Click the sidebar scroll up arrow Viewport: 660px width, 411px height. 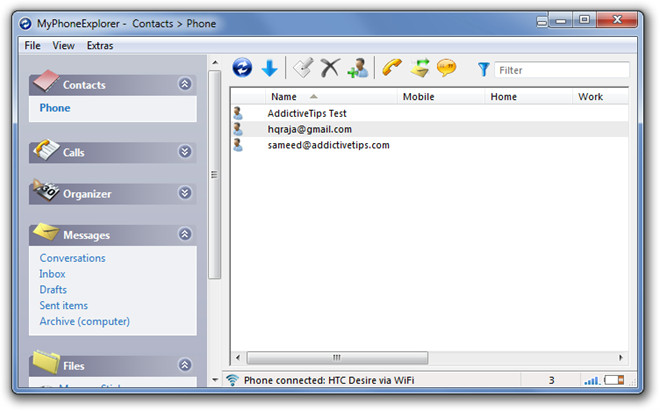tap(215, 62)
